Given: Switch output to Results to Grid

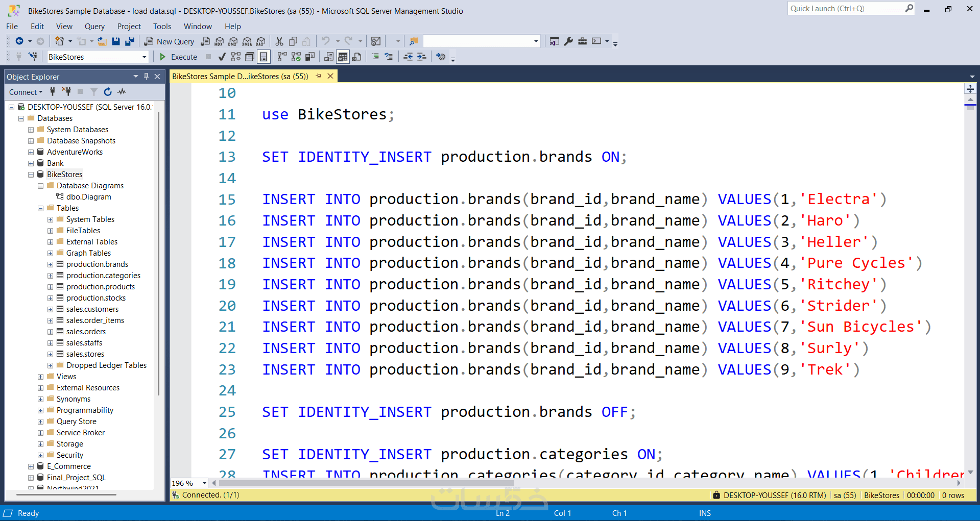Looking at the screenshot, I should click(x=343, y=57).
